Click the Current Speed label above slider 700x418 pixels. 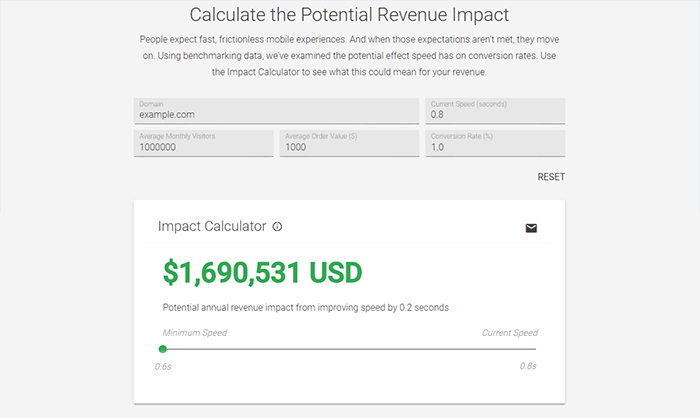coord(509,333)
